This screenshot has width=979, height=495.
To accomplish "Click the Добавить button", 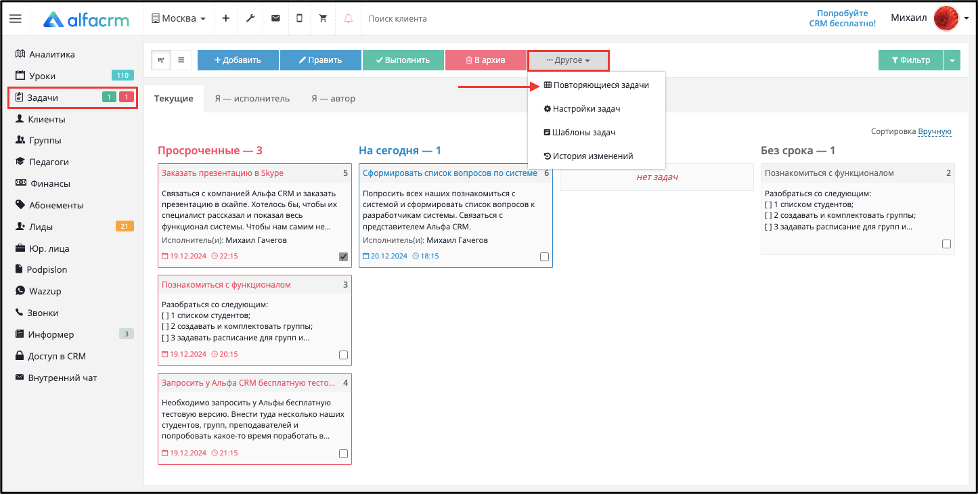I will [238, 61].
